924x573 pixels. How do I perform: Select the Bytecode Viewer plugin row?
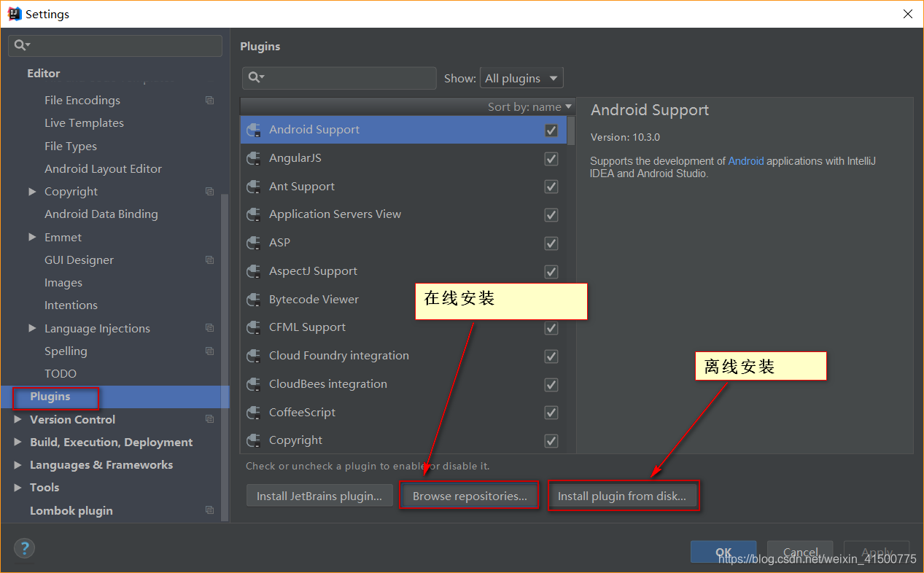point(403,300)
